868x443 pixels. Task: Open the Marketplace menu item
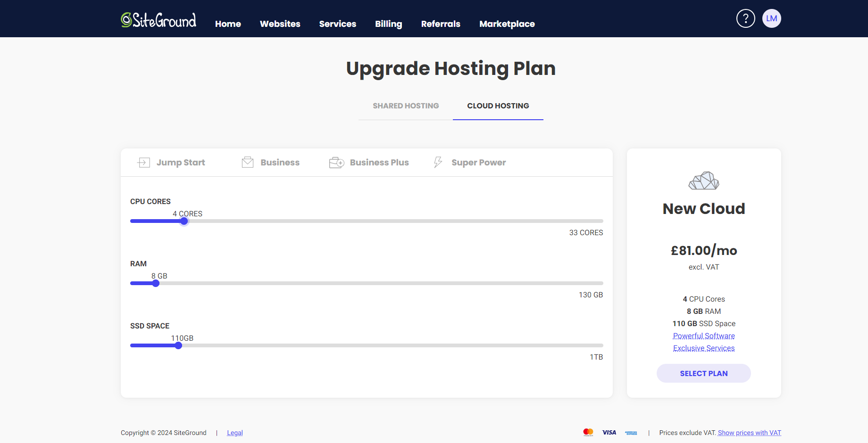pos(507,24)
